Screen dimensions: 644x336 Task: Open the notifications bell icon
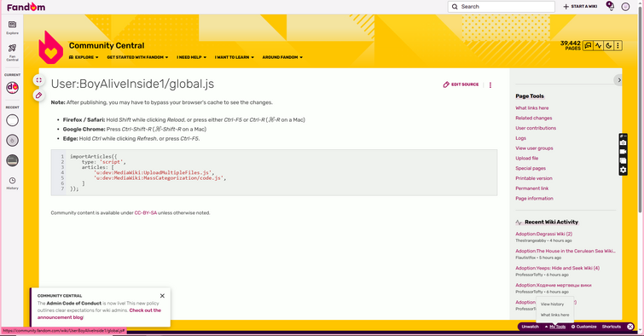click(610, 6)
